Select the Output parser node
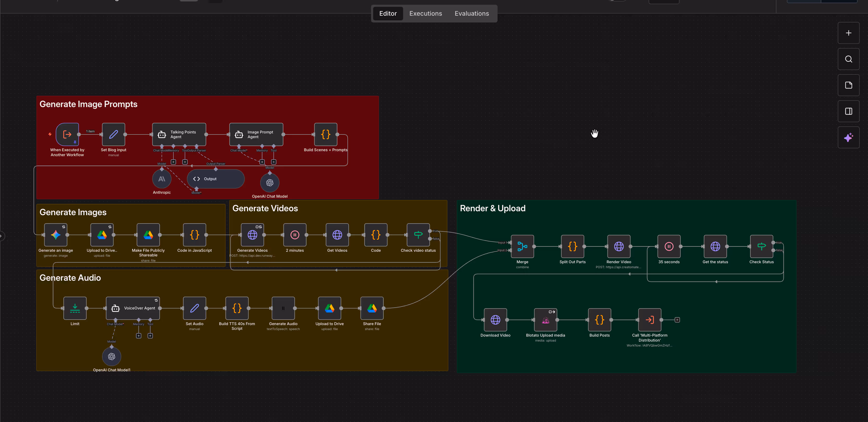This screenshot has height=422, width=868. (216, 179)
